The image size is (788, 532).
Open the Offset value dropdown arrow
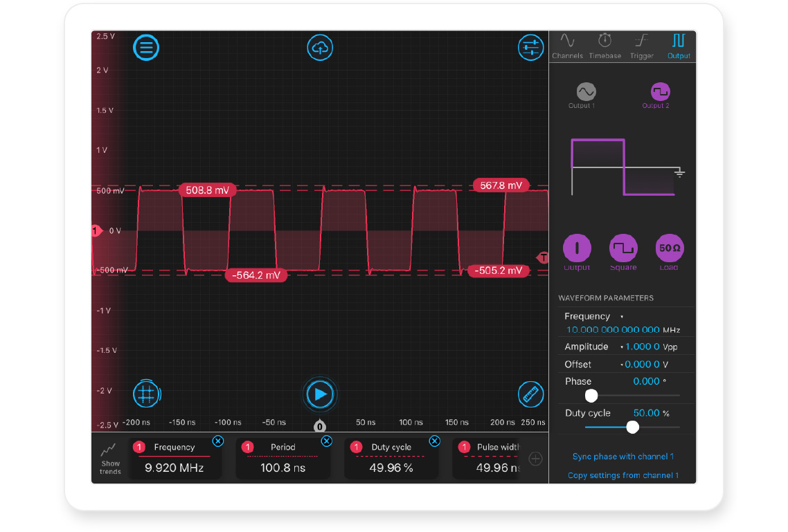pyautogui.click(x=621, y=365)
